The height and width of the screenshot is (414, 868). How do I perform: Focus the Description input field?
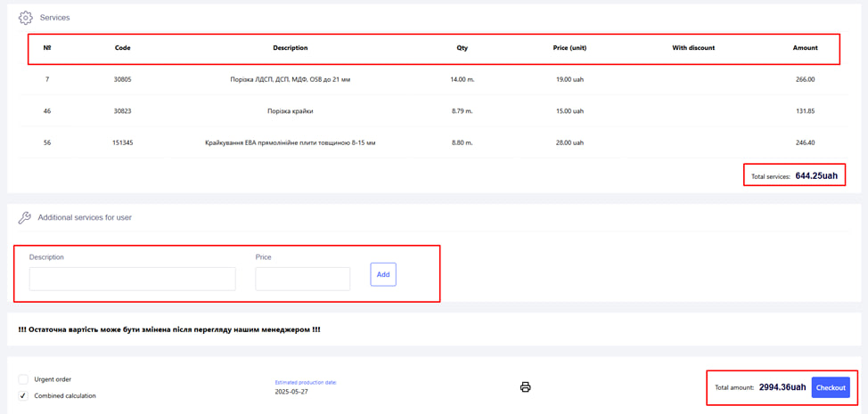(132, 279)
